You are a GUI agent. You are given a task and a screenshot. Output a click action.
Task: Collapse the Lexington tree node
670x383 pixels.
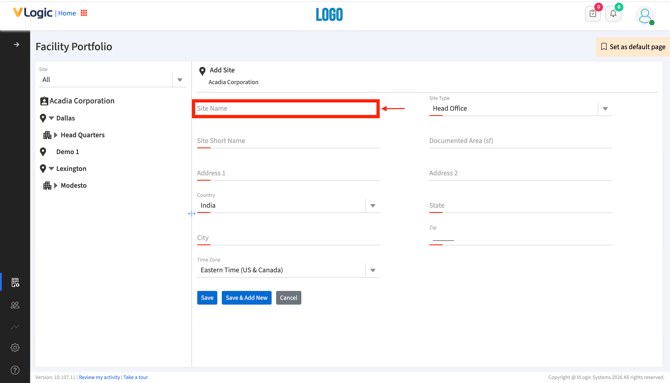(51, 168)
